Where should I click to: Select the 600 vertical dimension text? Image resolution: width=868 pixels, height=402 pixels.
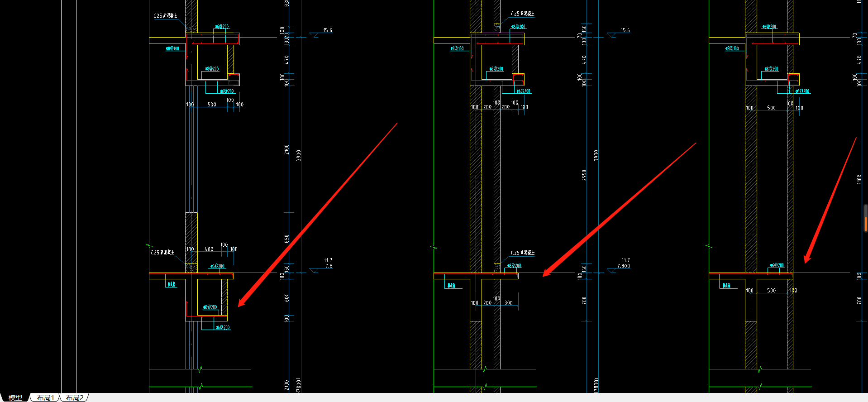click(x=286, y=297)
